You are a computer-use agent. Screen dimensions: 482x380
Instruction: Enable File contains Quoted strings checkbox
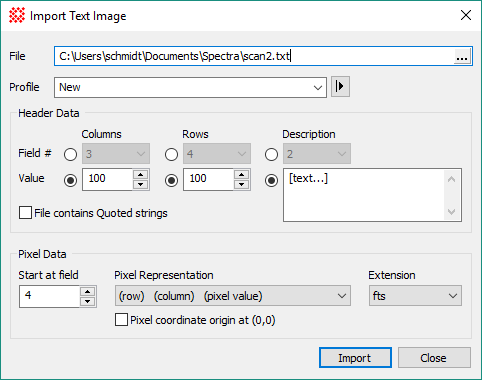25,213
